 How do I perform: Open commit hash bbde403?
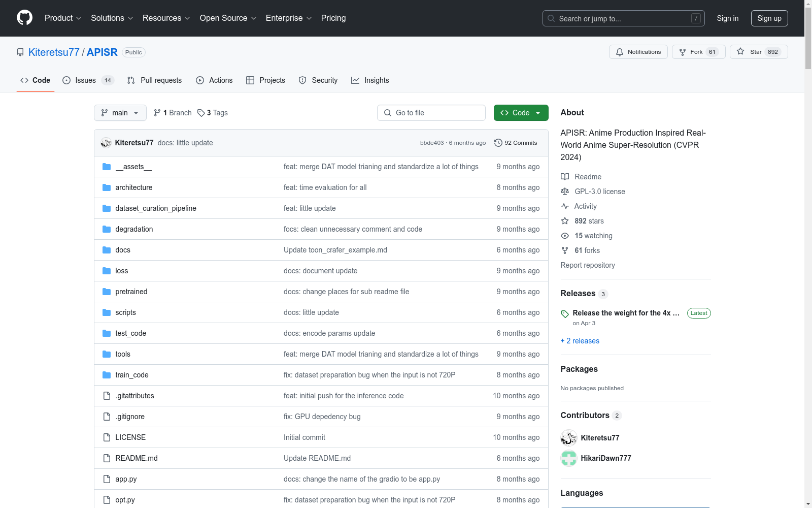tap(432, 143)
